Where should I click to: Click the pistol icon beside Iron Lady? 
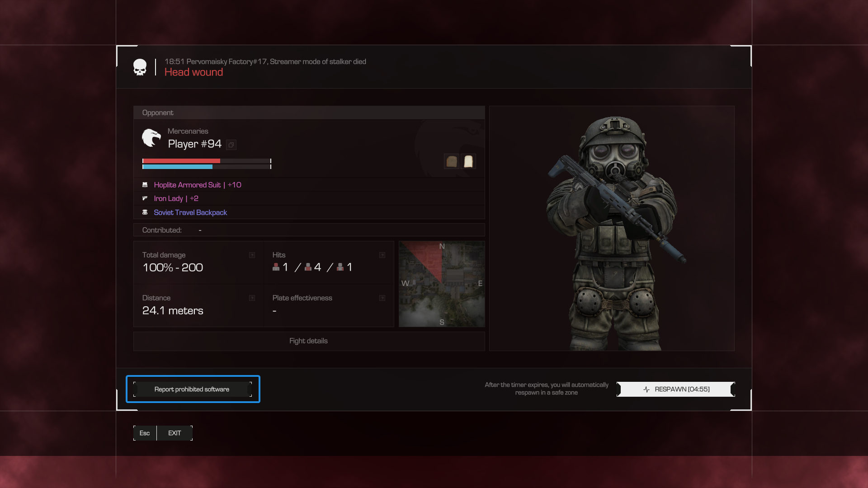(145, 198)
